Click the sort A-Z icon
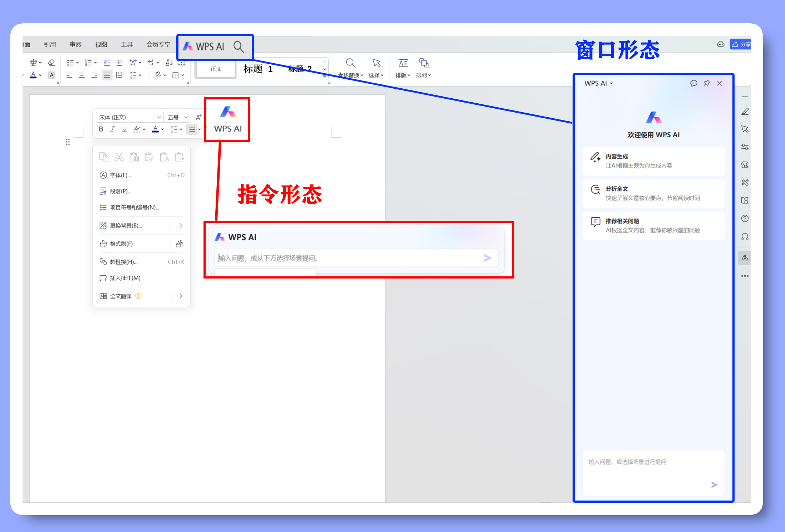Screen dimensions: 785x532 pos(169,63)
